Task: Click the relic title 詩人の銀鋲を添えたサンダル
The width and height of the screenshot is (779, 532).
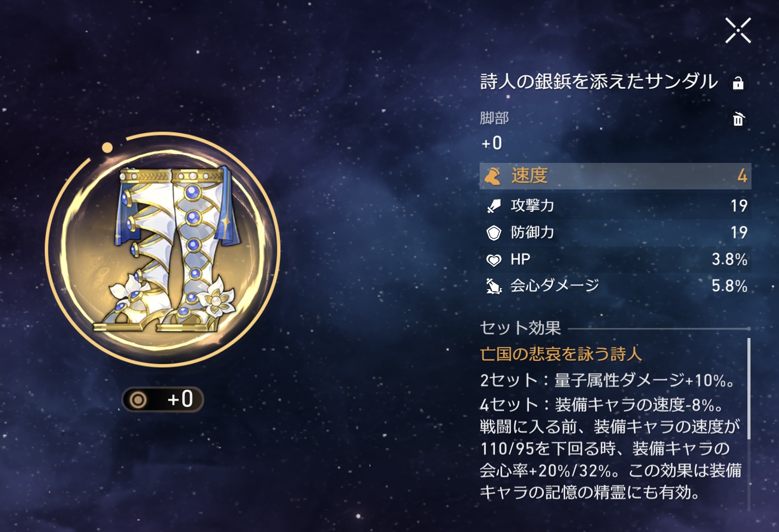Action: 599,81
